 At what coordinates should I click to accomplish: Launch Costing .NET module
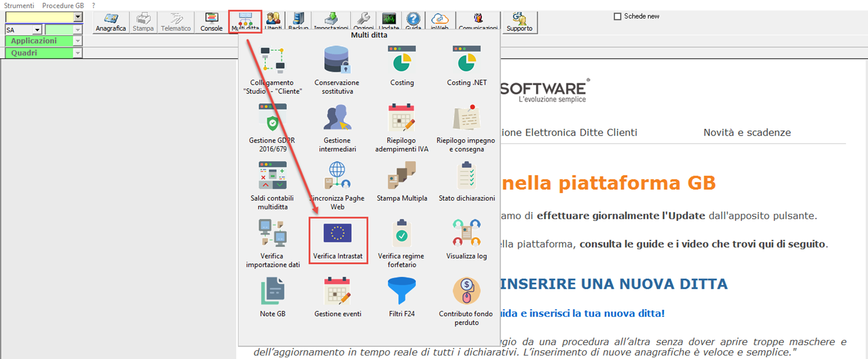click(x=467, y=66)
